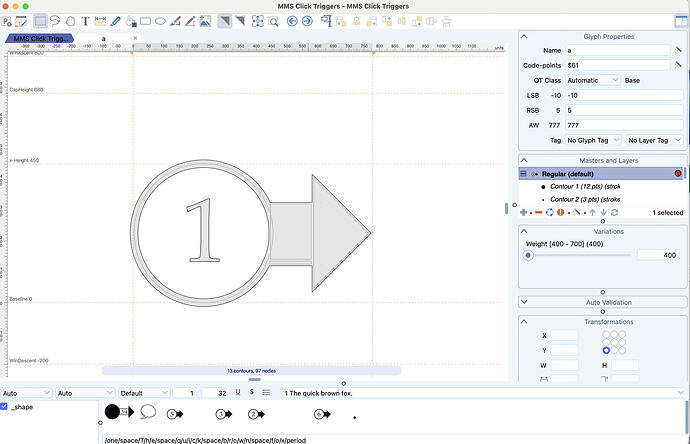Viewport: 690px width, 444px height.
Task: Close the 'a' glyph tab
Action: [x=135, y=38]
